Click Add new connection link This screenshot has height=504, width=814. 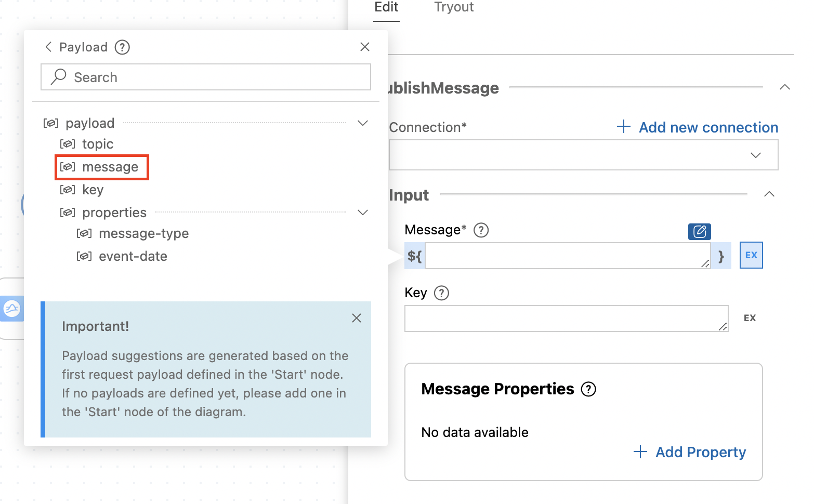pos(708,127)
